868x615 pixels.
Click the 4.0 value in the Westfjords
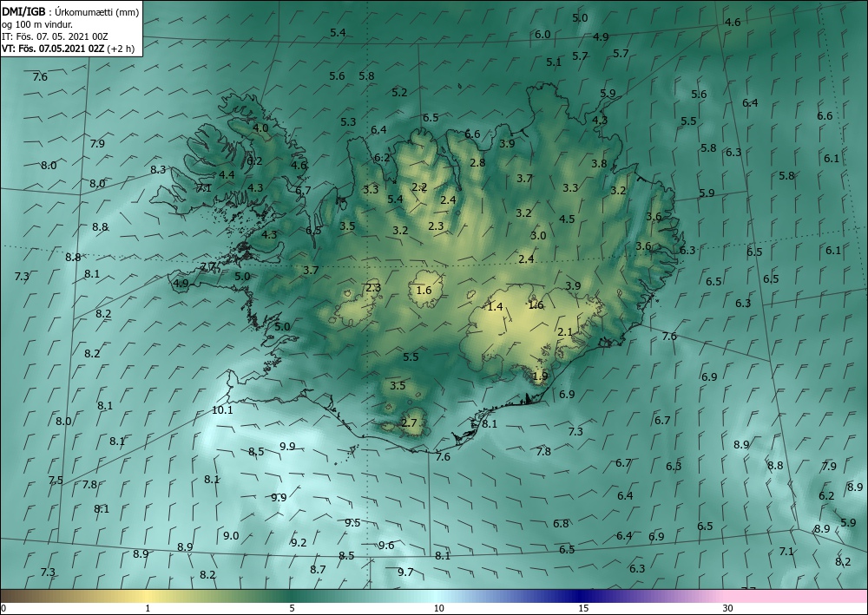tap(260, 128)
